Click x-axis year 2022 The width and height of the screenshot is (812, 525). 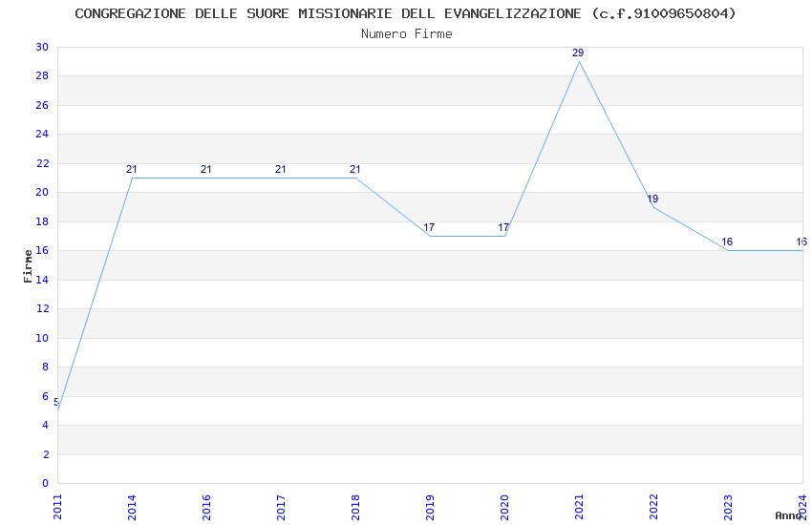pyautogui.click(x=654, y=507)
